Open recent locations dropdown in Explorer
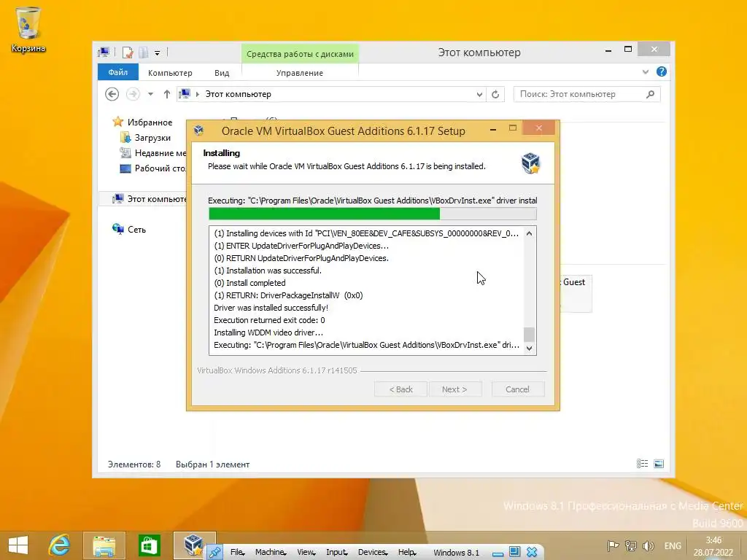This screenshot has height=560, width=747. coord(150,94)
